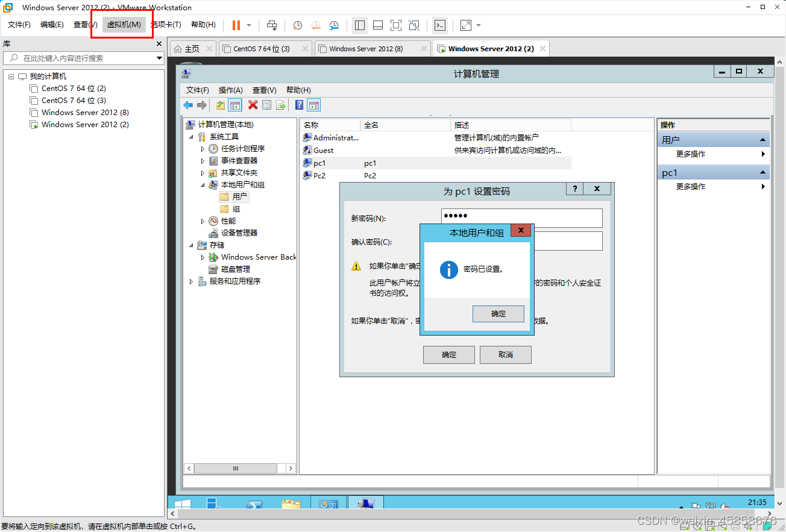Toggle show/hide console tree icon
This screenshot has width=786, height=532.
[x=235, y=105]
